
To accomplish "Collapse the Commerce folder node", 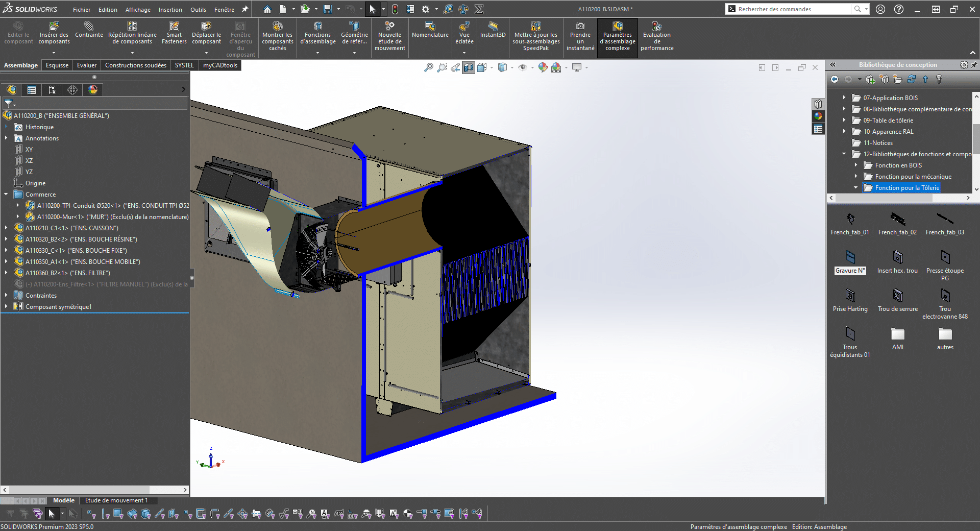I will (6, 194).
